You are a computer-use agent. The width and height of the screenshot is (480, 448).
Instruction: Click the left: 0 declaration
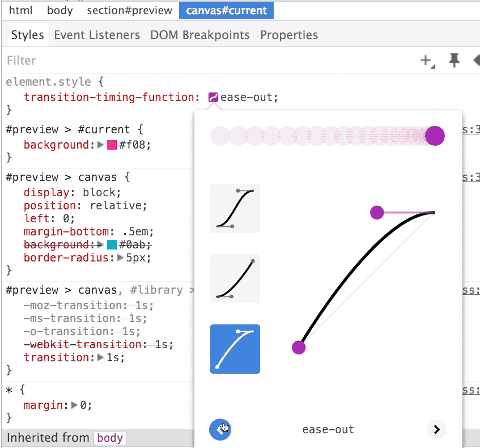[49, 218]
